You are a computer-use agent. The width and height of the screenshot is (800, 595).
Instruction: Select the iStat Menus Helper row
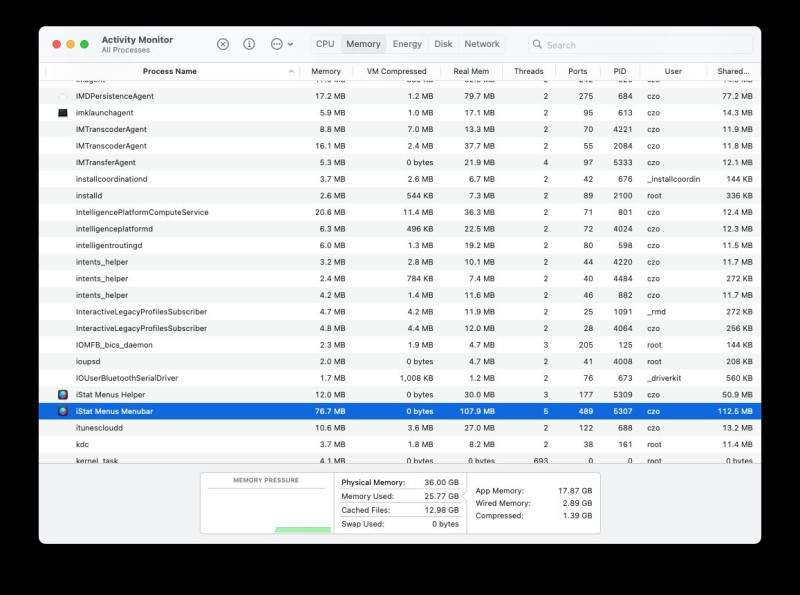tap(400, 394)
